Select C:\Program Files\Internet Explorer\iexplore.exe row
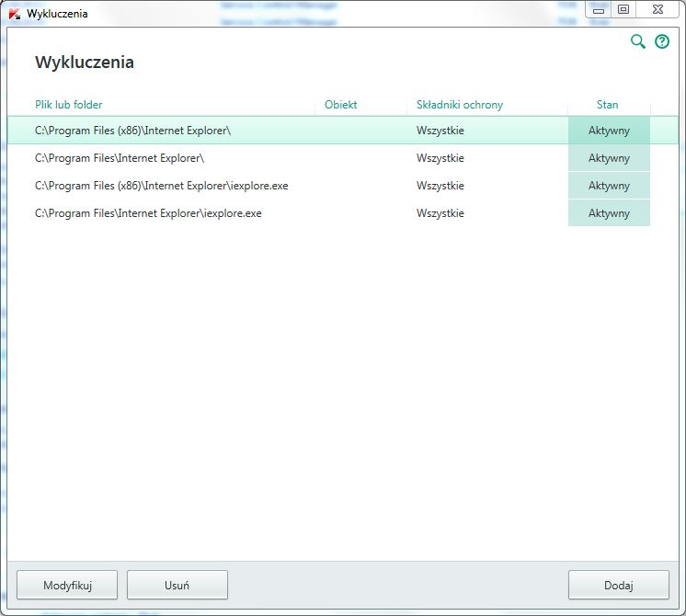686x616 pixels. 343,213
